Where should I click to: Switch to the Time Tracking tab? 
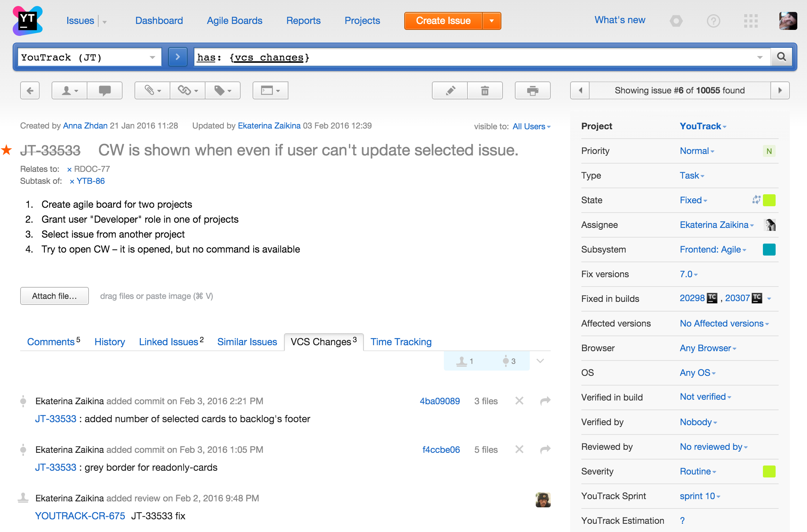[401, 341]
